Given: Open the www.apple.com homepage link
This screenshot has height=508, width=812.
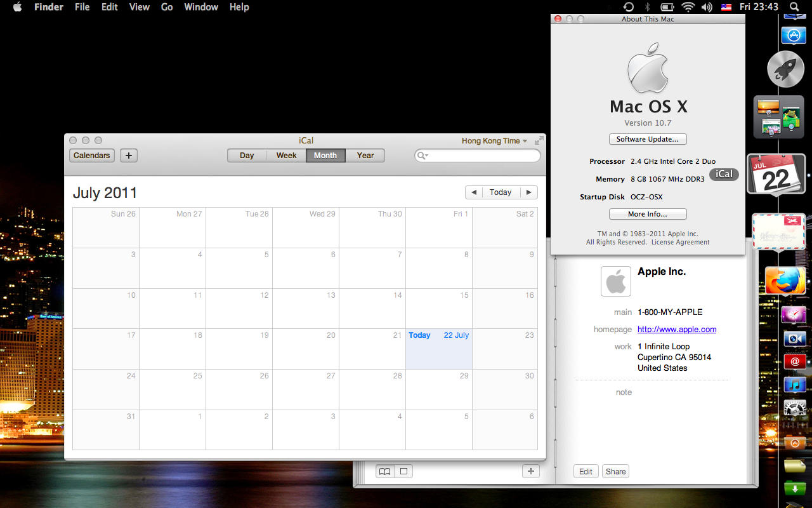Looking at the screenshot, I should (x=677, y=330).
